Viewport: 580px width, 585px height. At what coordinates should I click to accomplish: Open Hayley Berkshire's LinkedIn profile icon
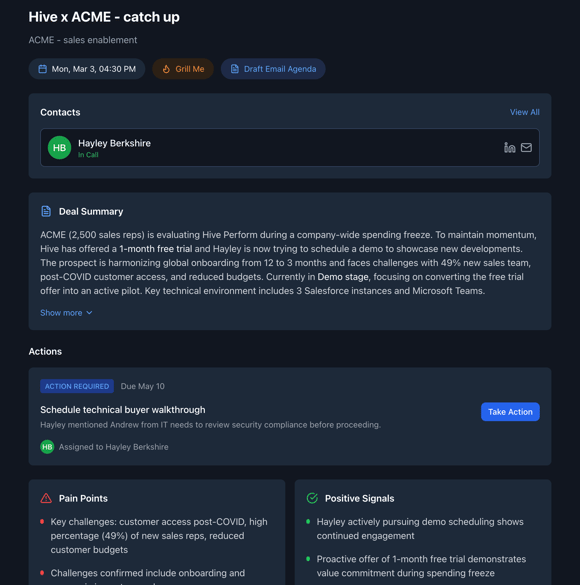510,148
